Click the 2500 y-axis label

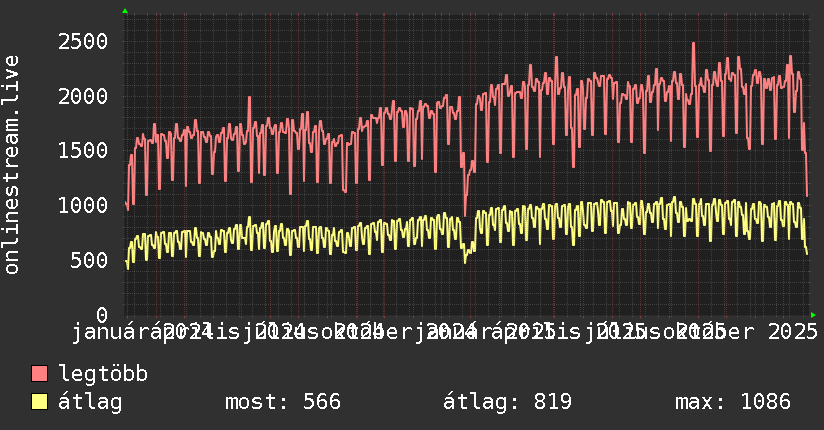(83, 42)
